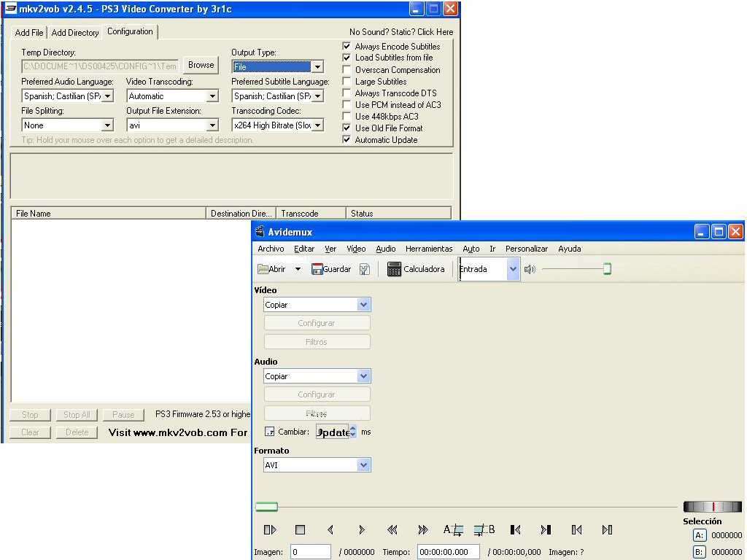This screenshot has width=747, height=560.
Task: Set selection marker A
Action: (453, 529)
